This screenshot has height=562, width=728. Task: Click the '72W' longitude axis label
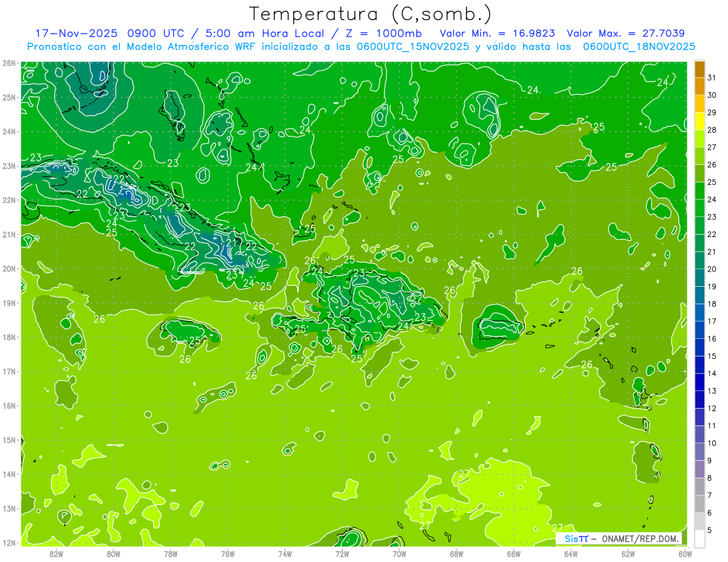coord(342,554)
